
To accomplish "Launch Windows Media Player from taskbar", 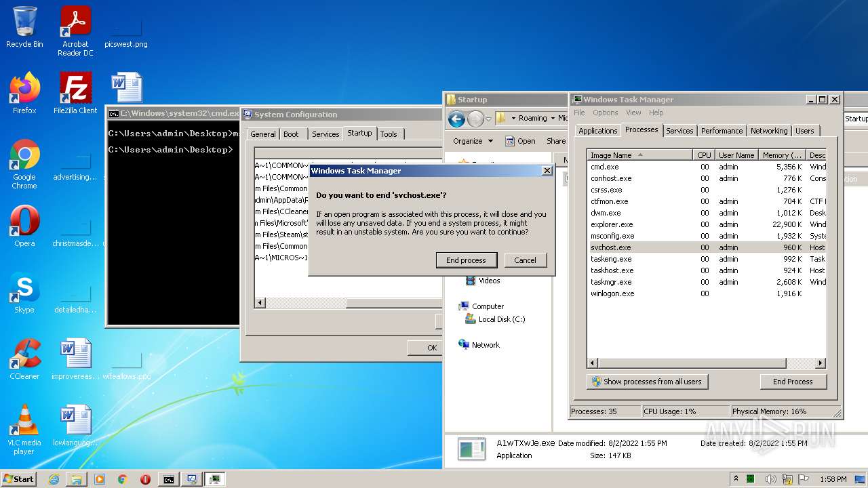I will pyautogui.click(x=100, y=479).
